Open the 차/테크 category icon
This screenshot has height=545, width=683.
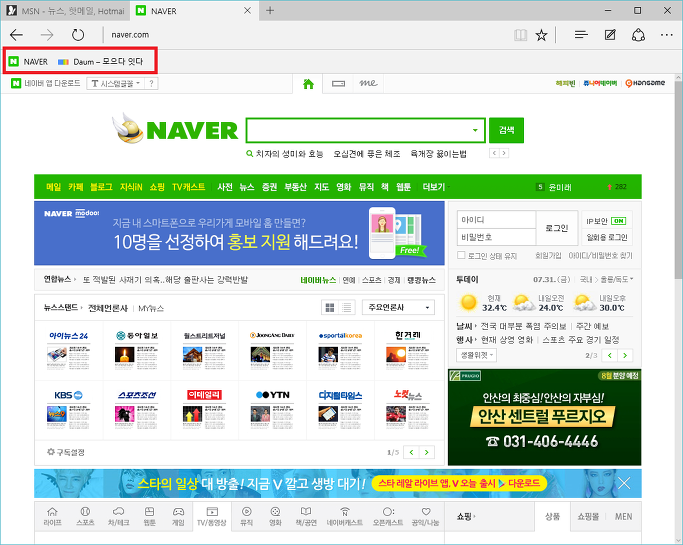[118, 517]
